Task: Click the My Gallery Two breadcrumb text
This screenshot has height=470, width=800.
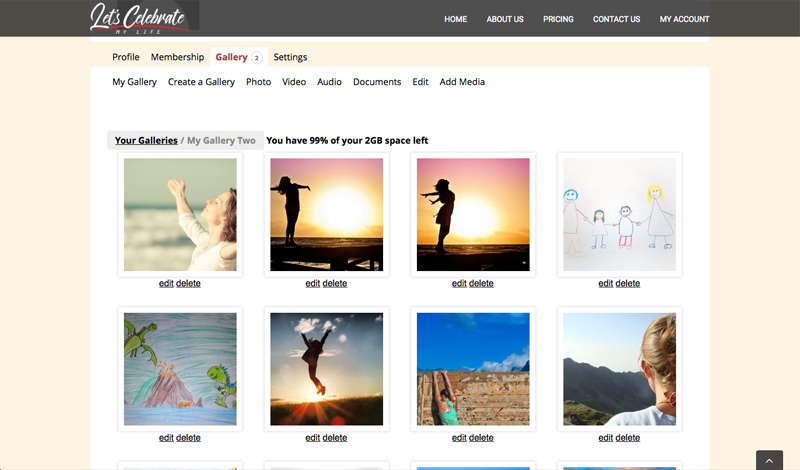Action: 221,140
